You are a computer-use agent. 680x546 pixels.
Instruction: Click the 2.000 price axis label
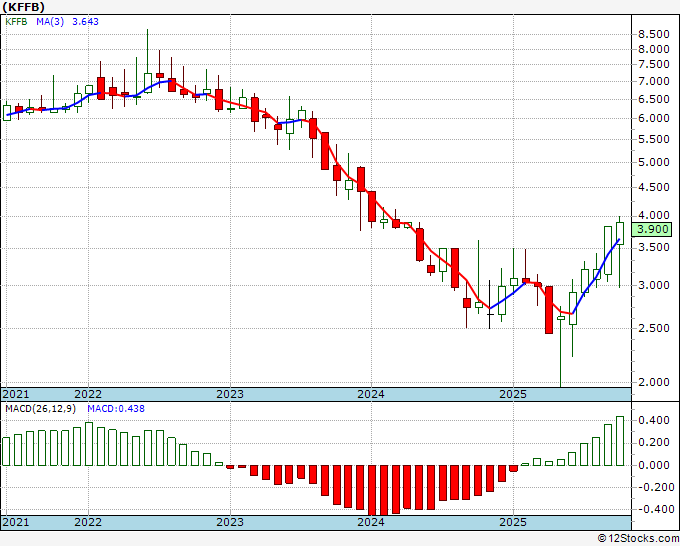[x=654, y=383]
